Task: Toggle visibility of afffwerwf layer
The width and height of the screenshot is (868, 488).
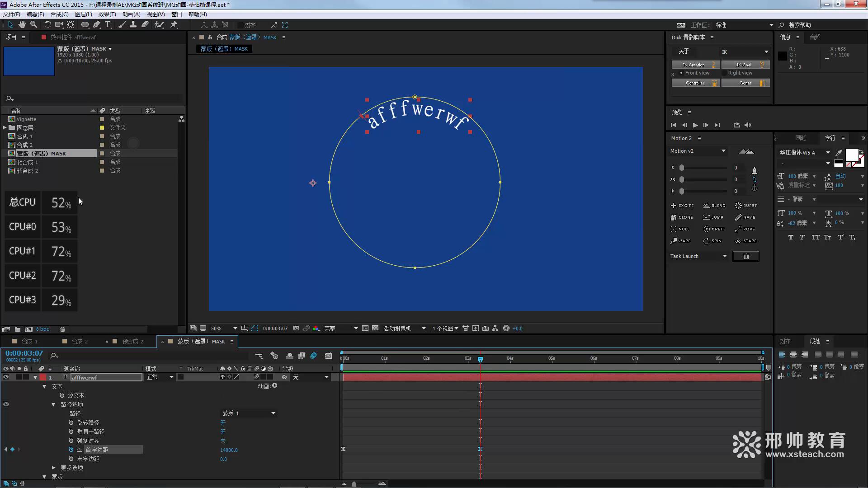Action: click(6, 377)
